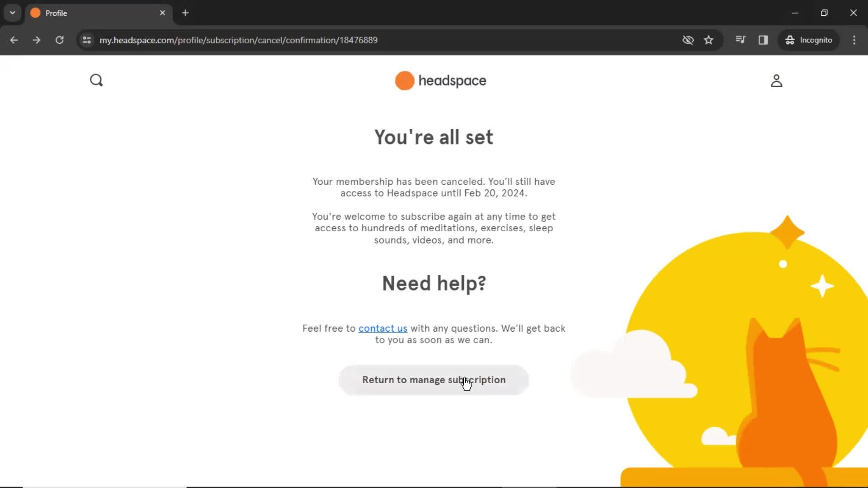Click the Headspace logo/home icon
The image size is (868, 488).
click(439, 80)
